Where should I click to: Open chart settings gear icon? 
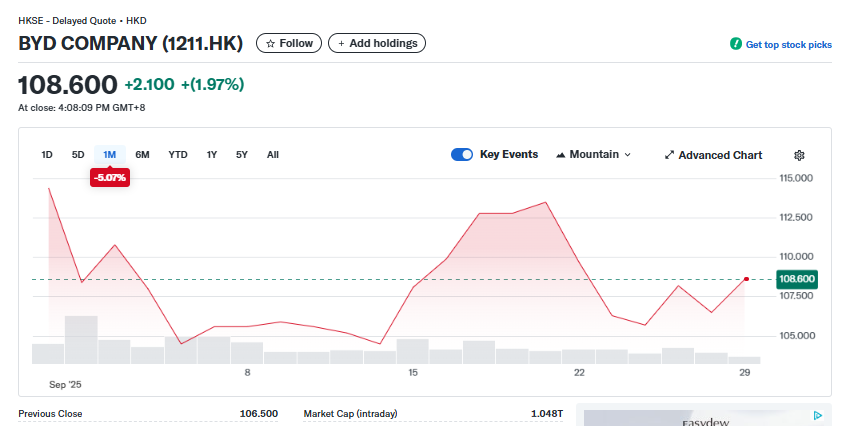coord(799,155)
